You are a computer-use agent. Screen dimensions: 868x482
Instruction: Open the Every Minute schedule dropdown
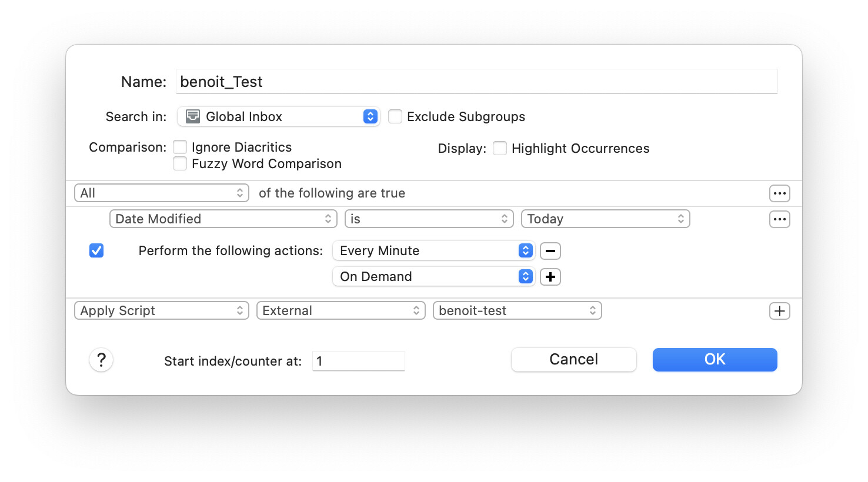click(433, 251)
